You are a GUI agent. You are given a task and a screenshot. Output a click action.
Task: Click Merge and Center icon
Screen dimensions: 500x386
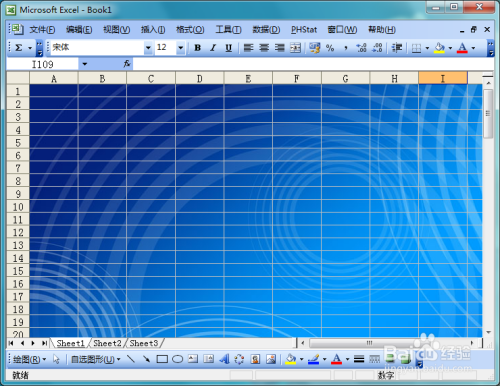(x=295, y=48)
